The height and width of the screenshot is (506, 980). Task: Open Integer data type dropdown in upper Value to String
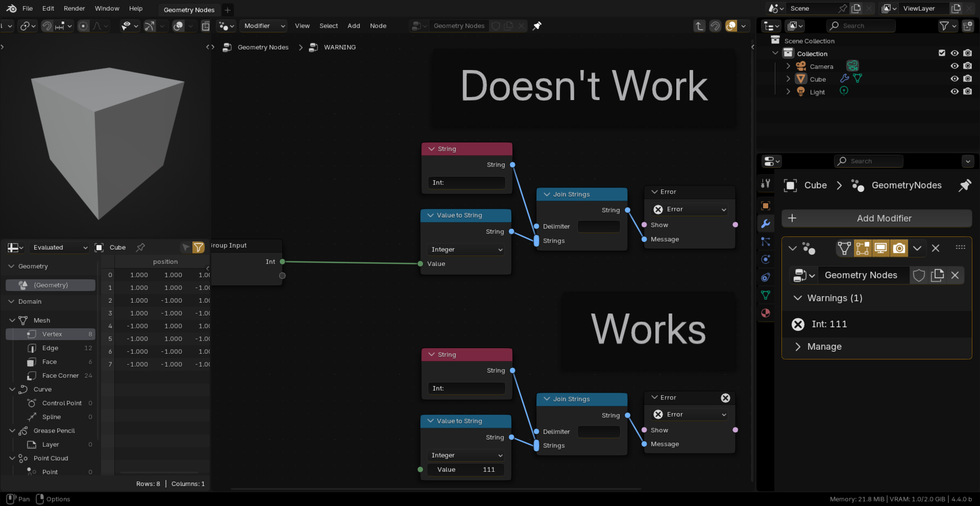pyautogui.click(x=466, y=250)
